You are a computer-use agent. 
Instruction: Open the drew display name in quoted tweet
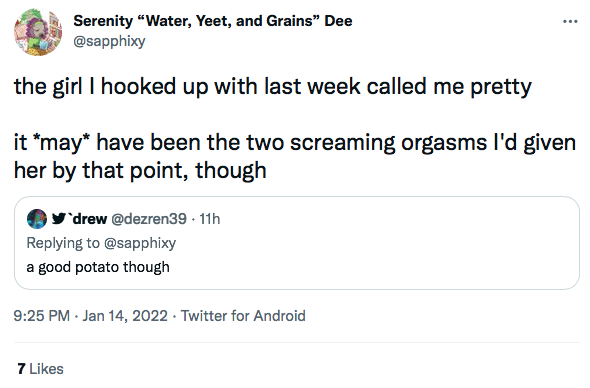tap(88, 219)
